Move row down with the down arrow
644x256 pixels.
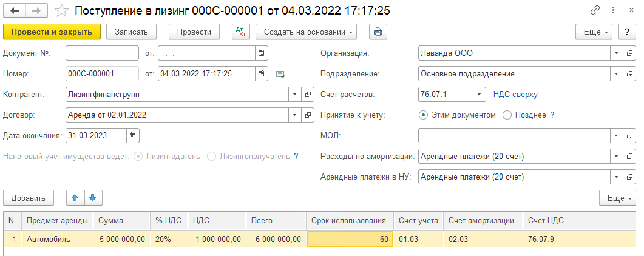pyautogui.click(x=92, y=198)
